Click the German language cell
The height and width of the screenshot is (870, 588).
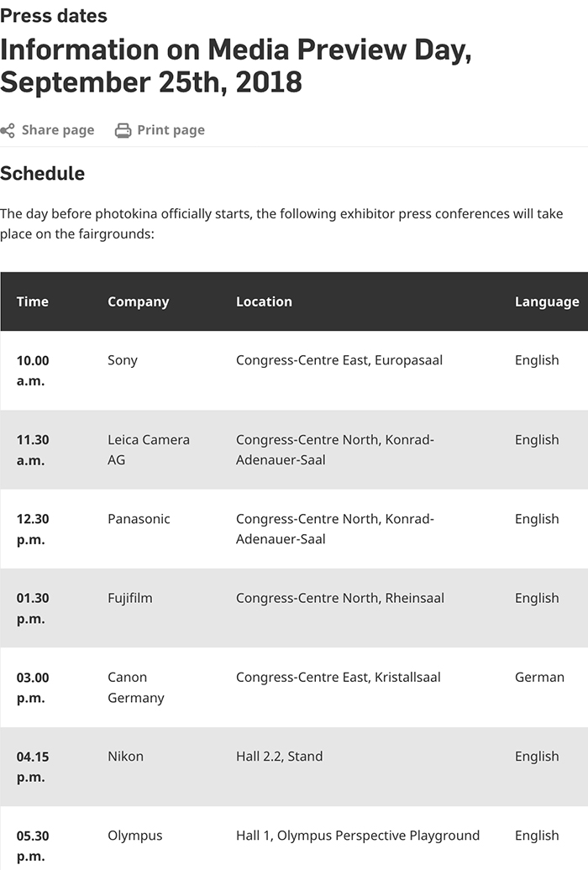click(539, 678)
